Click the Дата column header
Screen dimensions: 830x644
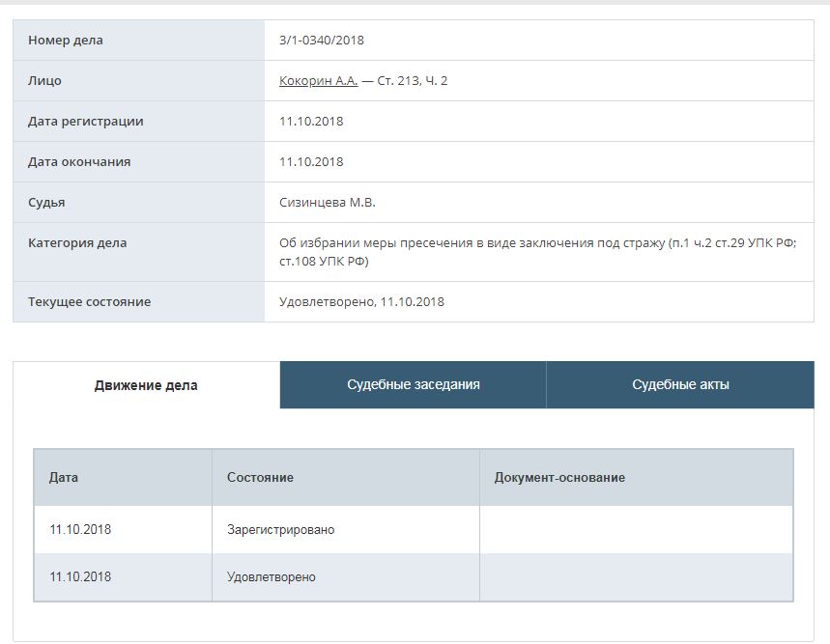(64, 478)
